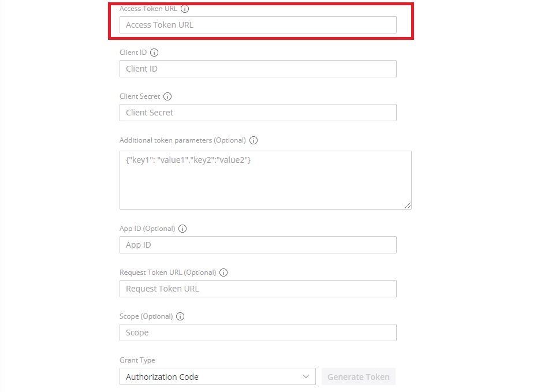559x392 pixels.
Task: Open the Client ID info tooltip icon
Action: click(x=154, y=53)
